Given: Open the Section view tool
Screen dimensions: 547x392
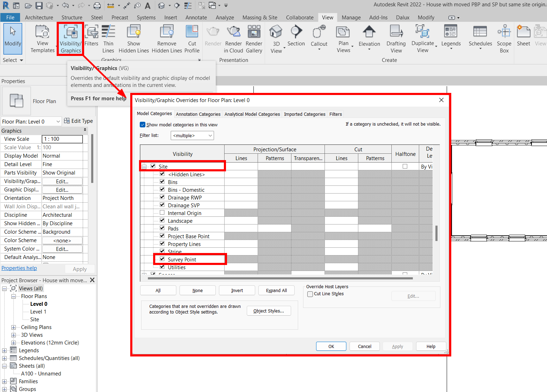Looking at the screenshot, I should coord(296,36).
